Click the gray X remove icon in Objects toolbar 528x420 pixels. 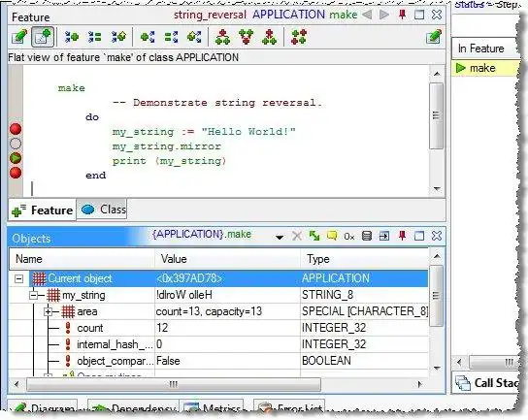pyautogui.click(x=297, y=236)
